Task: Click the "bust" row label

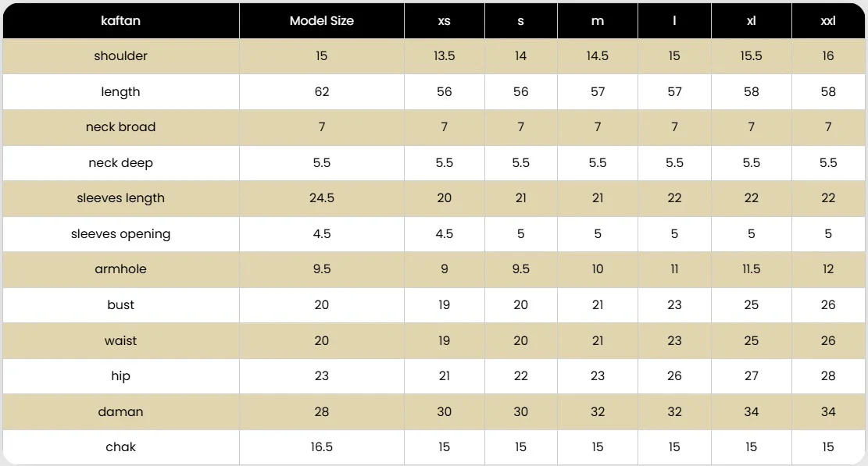Action: click(x=121, y=305)
